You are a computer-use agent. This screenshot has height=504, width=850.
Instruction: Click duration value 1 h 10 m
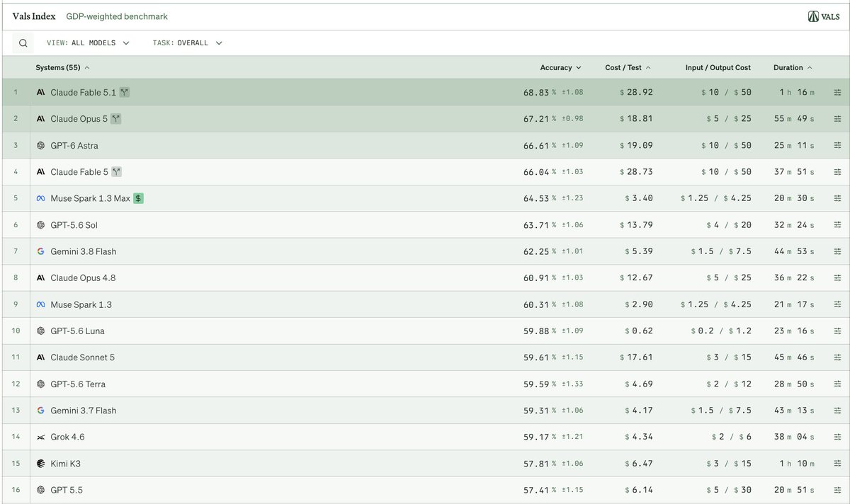(797, 464)
